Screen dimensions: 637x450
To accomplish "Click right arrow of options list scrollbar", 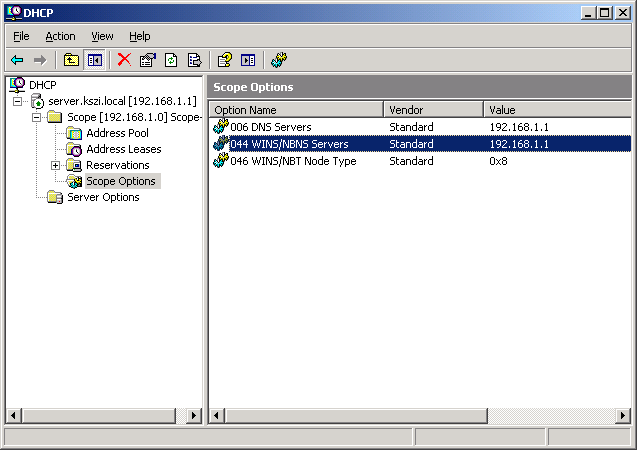I will click(x=623, y=415).
